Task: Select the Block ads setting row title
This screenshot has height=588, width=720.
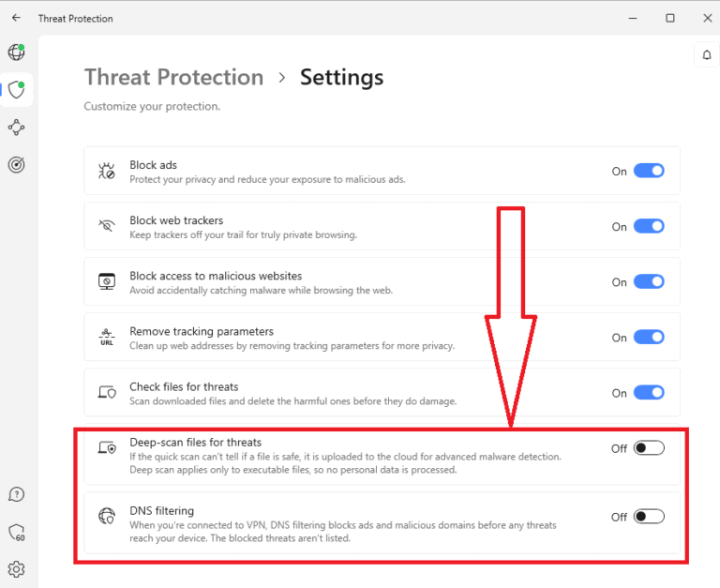Action: point(153,165)
